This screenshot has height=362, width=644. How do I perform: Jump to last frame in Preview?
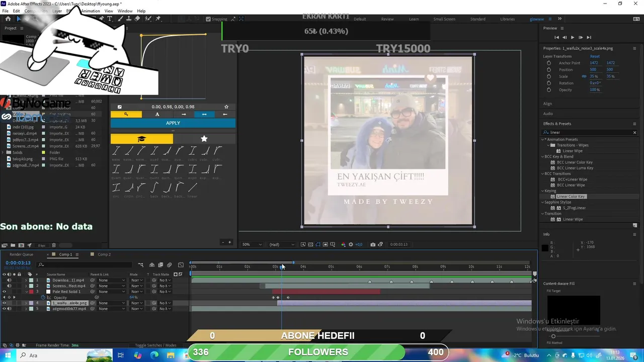click(589, 37)
